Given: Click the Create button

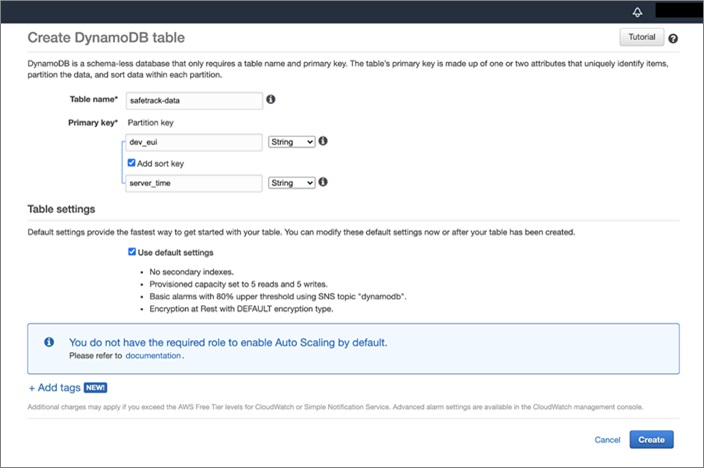Looking at the screenshot, I should (651, 440).
